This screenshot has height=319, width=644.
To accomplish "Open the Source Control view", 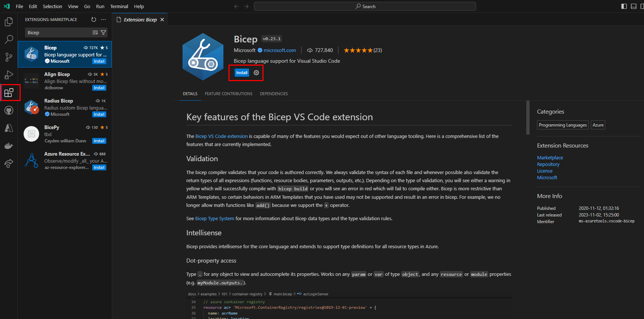I will click(x=9, y=57).
